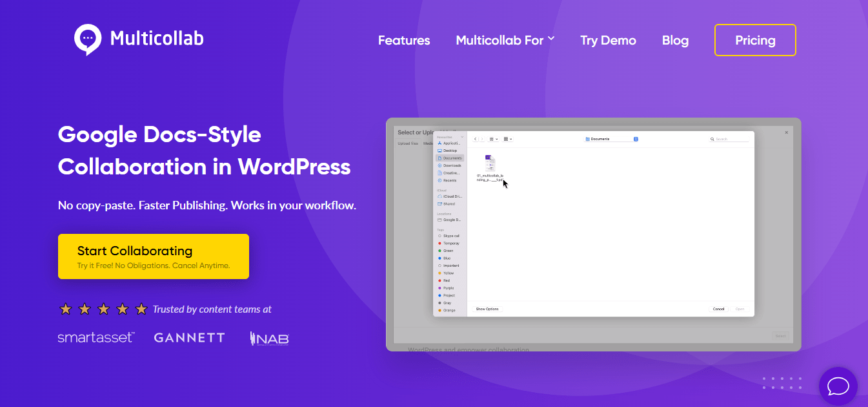Open the Features page
The width and height of the screenshot is (868, 407).
pyautogui.click(x=404, y=40)
